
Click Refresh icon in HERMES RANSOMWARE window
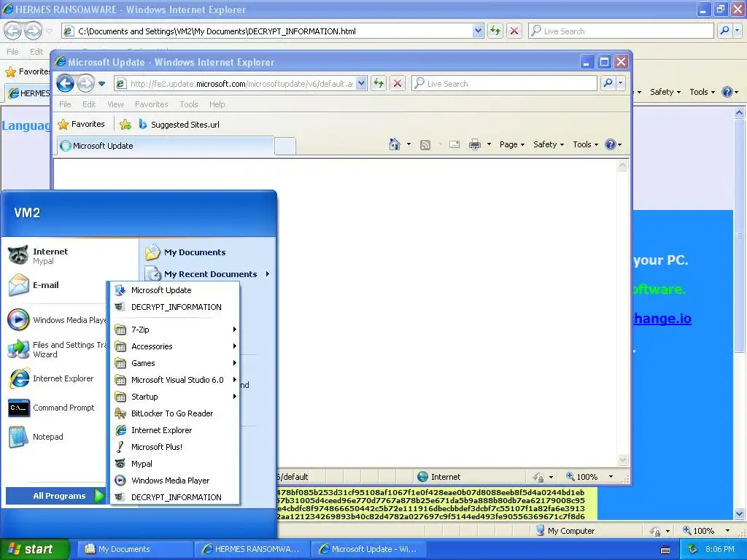tap(495, 31)
